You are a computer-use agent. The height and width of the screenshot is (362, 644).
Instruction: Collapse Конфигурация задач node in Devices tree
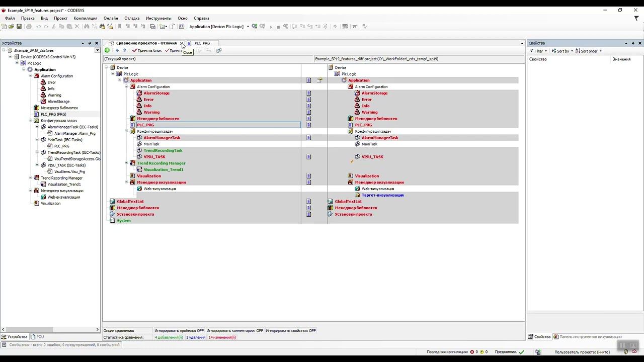point(30,121)
